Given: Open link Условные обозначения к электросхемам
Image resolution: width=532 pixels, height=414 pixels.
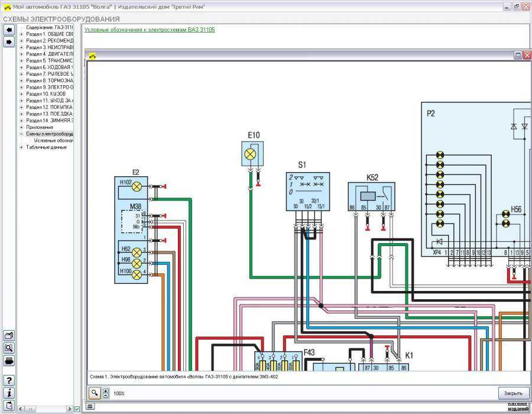Looking at the screenshot, I should [x=150, y=30].
